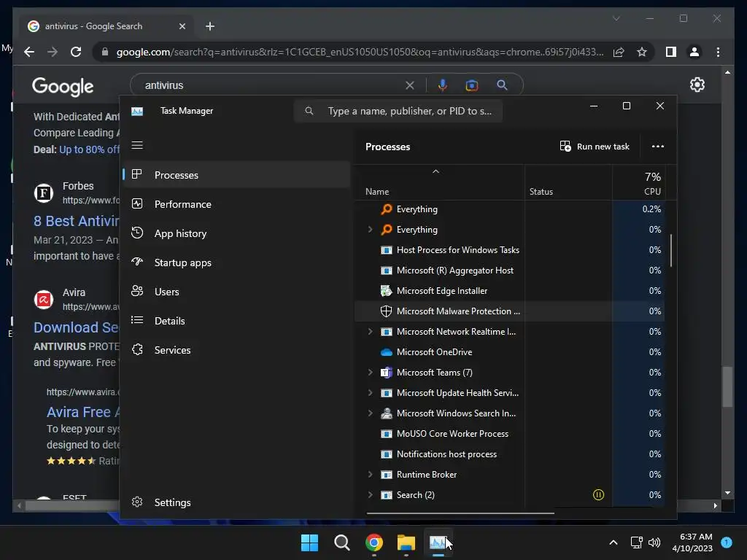Select the first Everything process icon

pos(387,209)
